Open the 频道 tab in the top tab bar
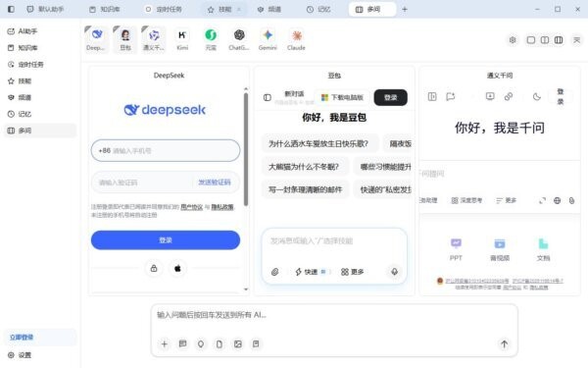 point(269,9)
